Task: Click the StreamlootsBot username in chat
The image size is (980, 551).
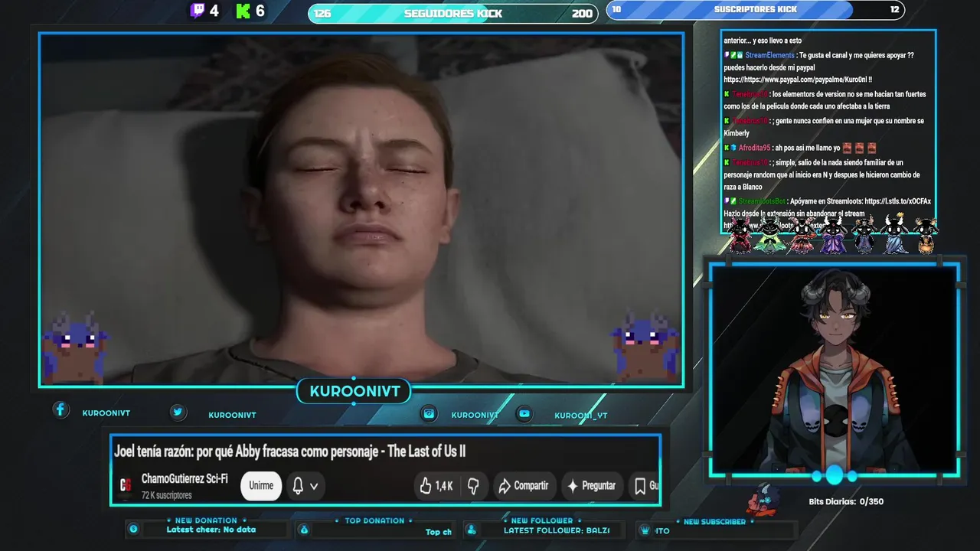Action: click(x=762, y=201)
